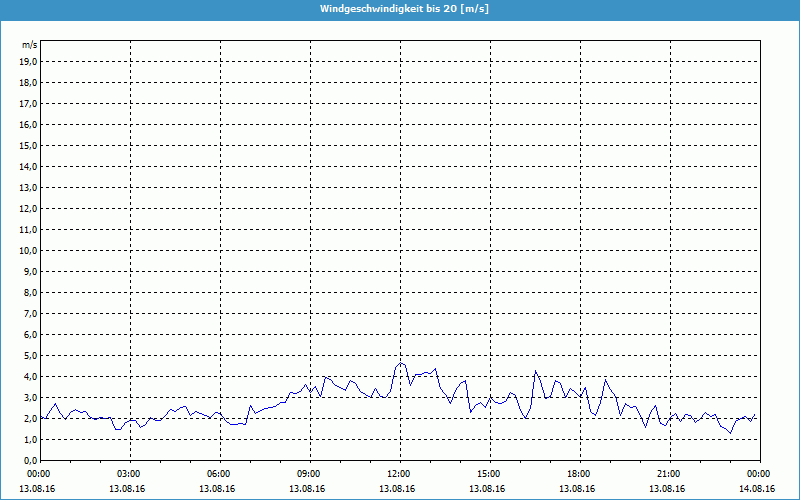Click the 14.08.16 date label
The height and width of the screenshot is (500, 800).
[758, 489]
